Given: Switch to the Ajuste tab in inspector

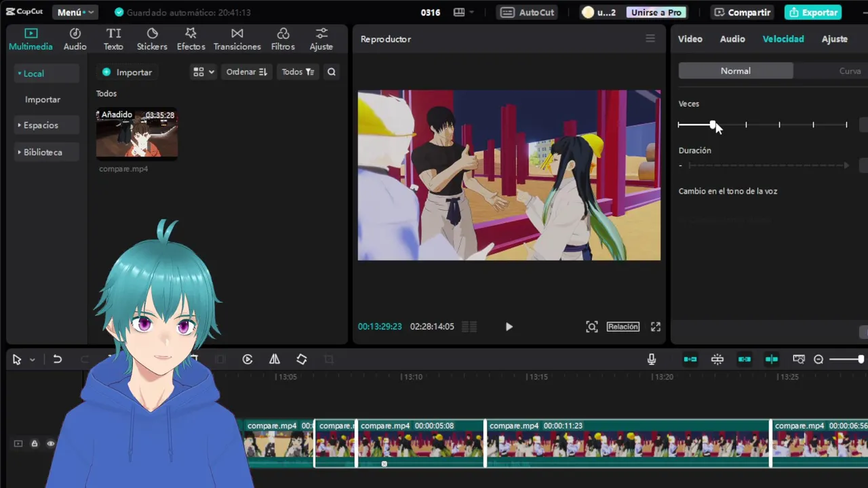Looking at the screenshot, I should (835, 39).
